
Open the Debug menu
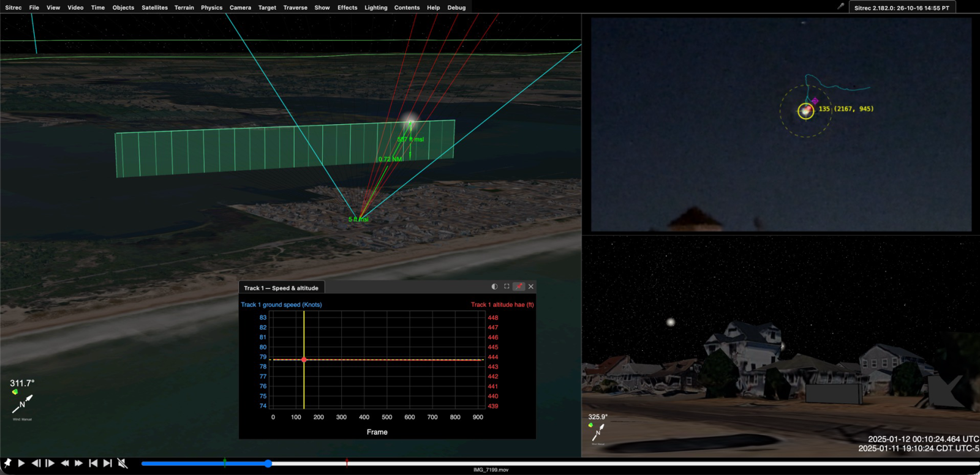(456, 7)
